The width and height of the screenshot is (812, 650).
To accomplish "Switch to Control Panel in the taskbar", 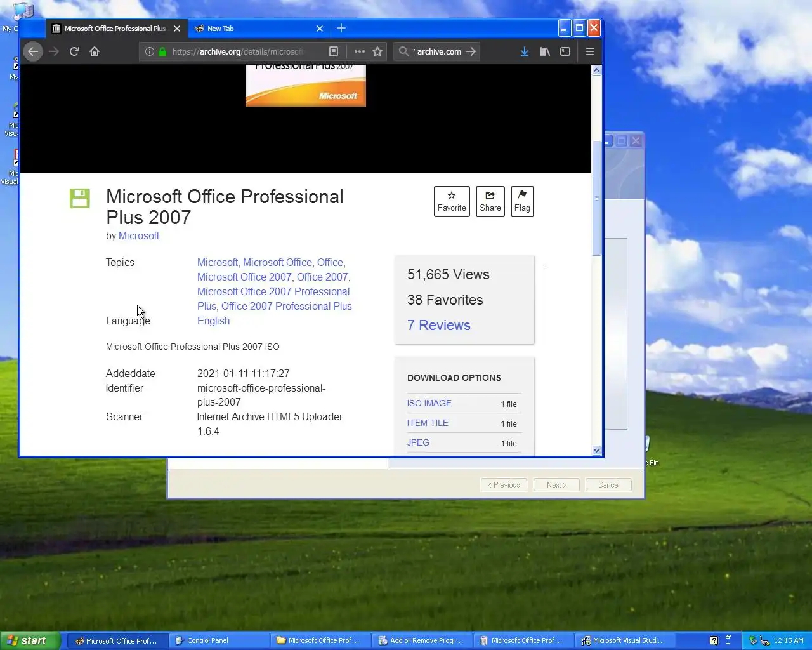I will [219, 640].
